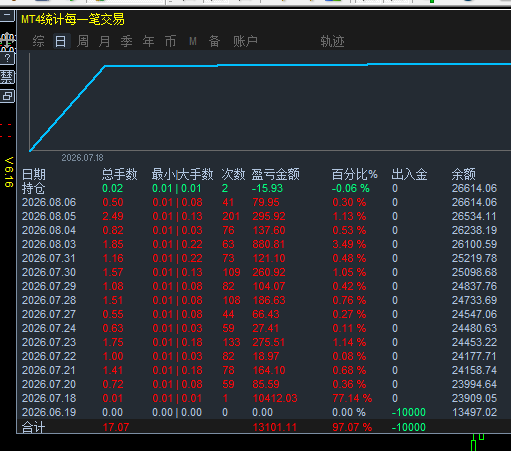Switch to the 账户 account tab
This screenshot has width=511, height=451.
[245, 42]
